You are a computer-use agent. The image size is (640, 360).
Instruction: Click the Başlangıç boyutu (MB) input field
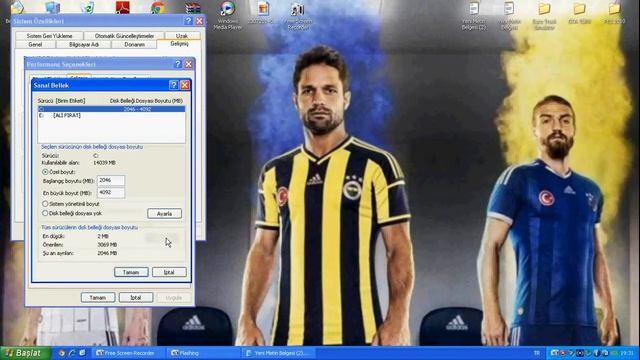pyautogui.click(x=111, y=180)
